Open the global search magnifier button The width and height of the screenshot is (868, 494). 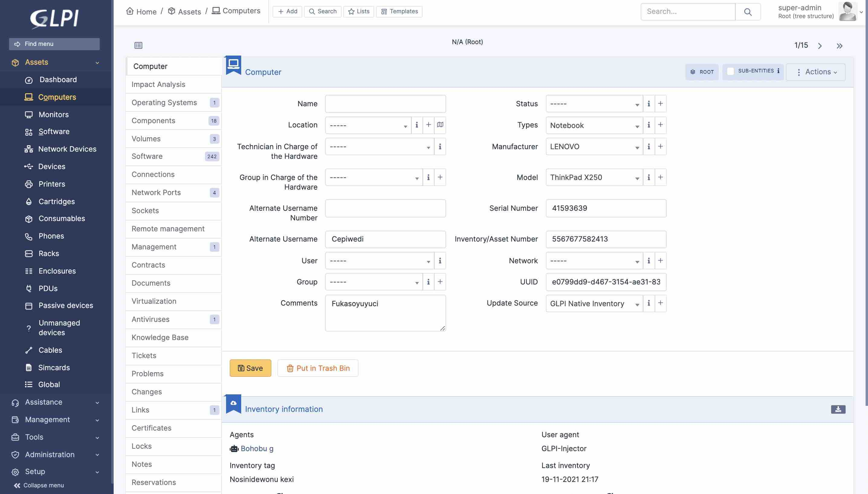(x=747, y=12)
